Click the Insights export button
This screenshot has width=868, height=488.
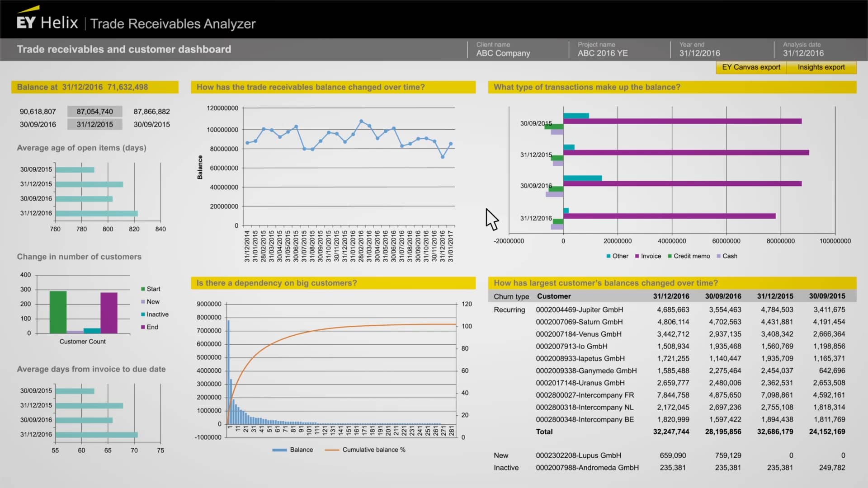pos(821,67)
